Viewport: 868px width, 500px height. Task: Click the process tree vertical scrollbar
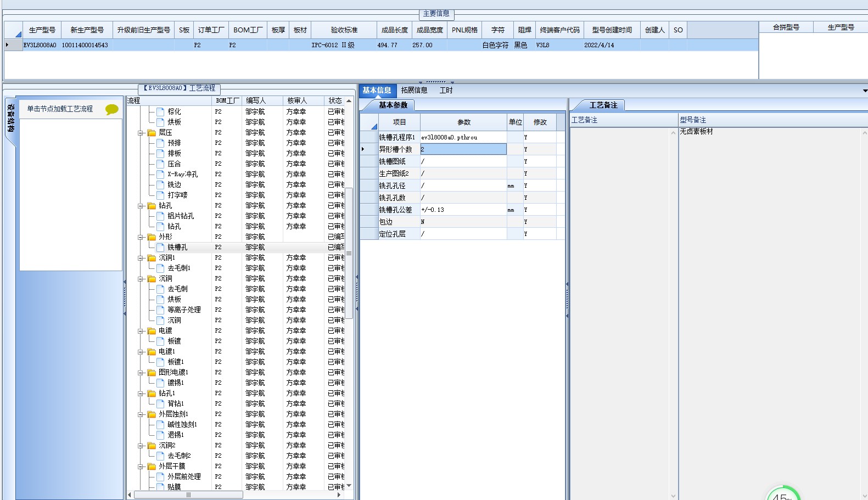349,252
